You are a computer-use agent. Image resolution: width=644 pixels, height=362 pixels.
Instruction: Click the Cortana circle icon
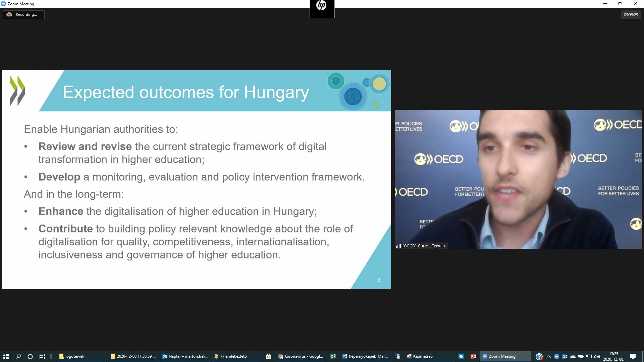pos(30,356)
